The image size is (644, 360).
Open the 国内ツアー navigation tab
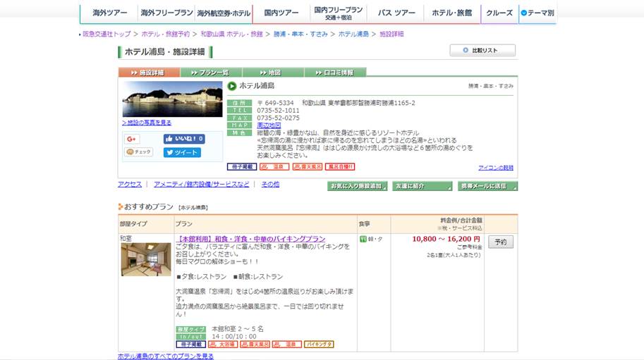point(281,13)
